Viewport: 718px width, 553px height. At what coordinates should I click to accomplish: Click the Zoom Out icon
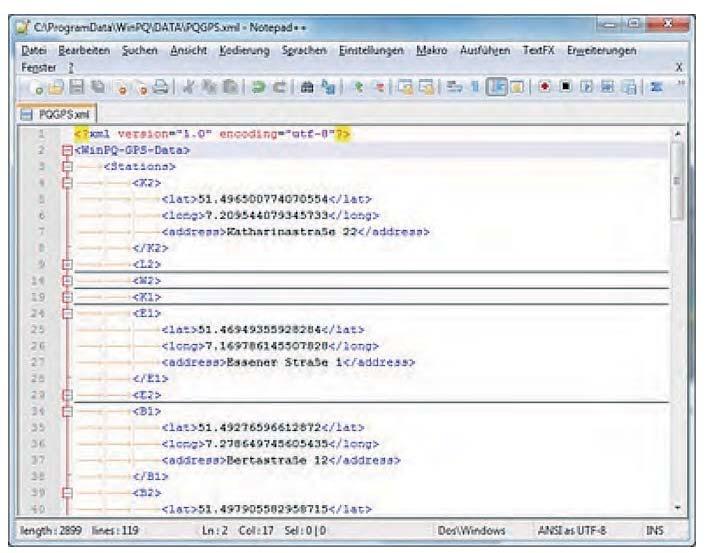tap(379, 87)
